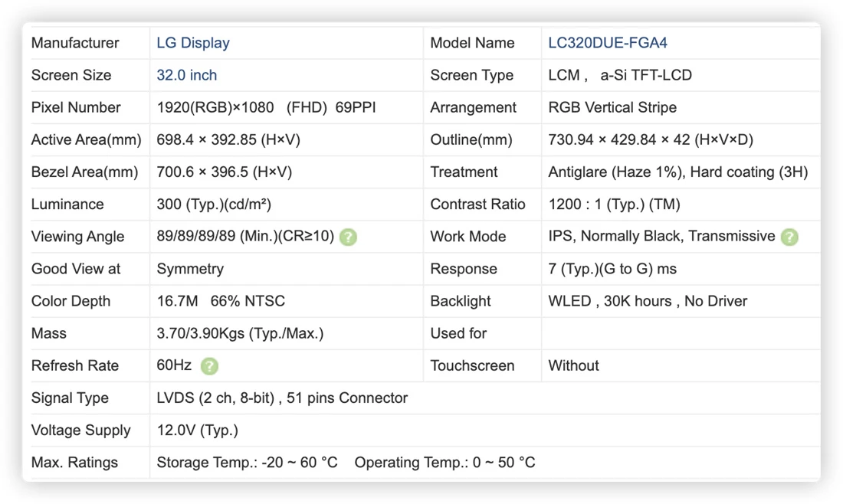
Task: Click the help icon next to Viewing Angle
Action: tap(349, 237)
